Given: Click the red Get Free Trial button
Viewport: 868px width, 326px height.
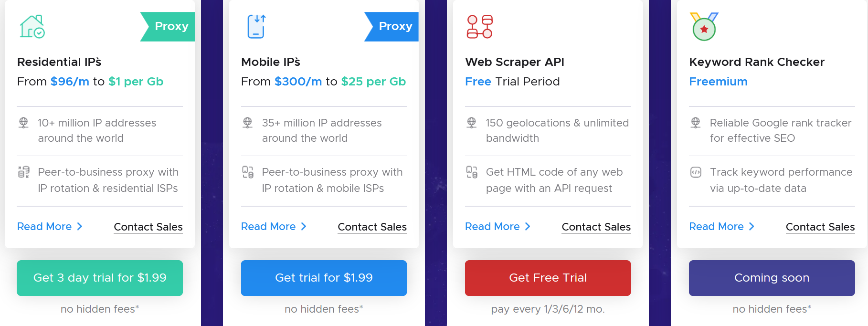Looking at the screenshot, I should coord(548,278).
